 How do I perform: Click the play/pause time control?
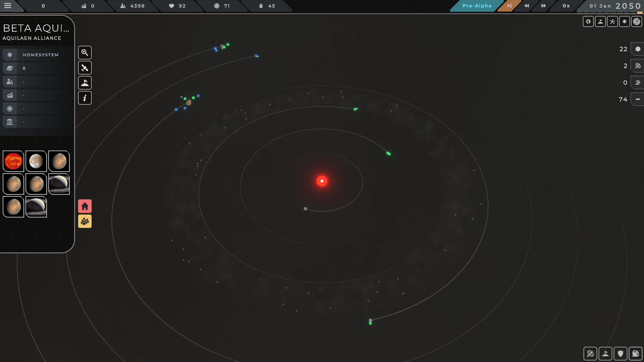pos(509,6)
